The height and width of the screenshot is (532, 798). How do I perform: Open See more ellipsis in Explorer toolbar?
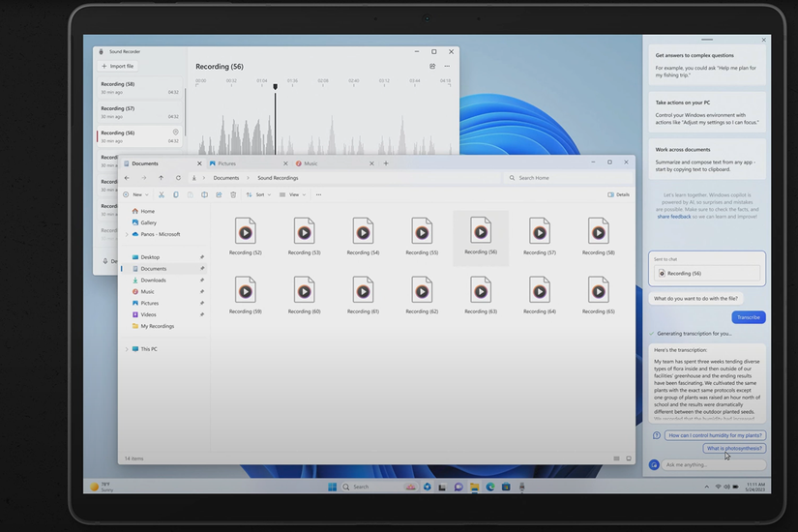pyautogui.click(x=318, y=194)
